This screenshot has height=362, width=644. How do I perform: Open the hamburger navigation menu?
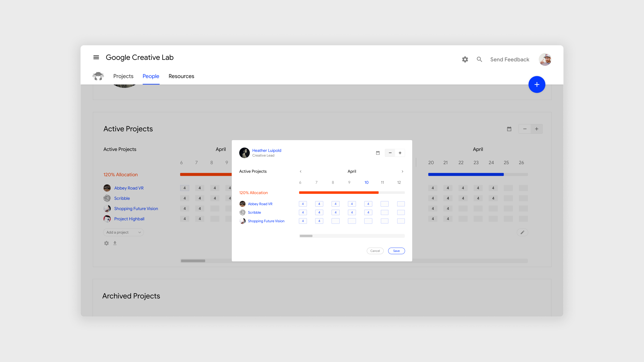[96, 57]
